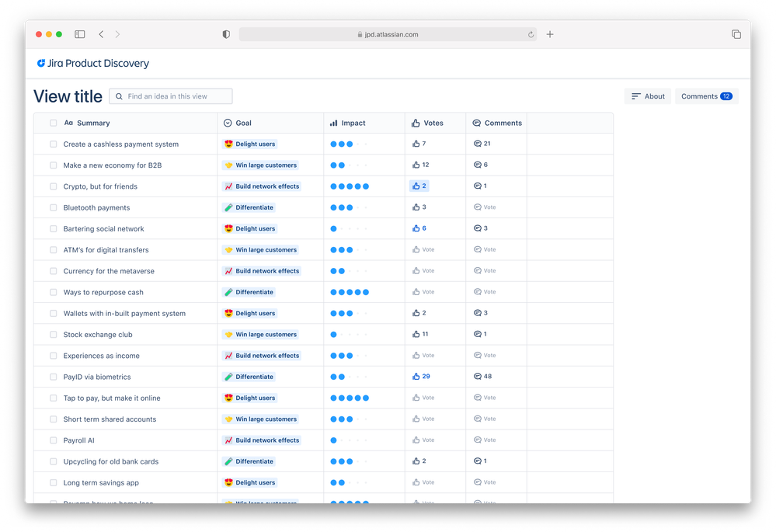Open comments icon for Wallets with in-built payment system
Viewport: 776px width, 532px height.
[x=478, y=313]
